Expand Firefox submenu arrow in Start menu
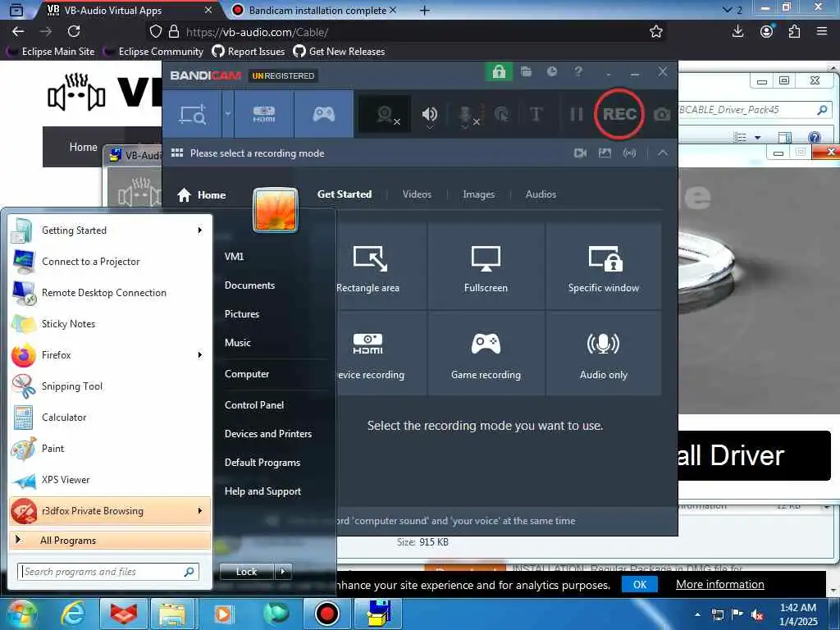The width and height of the screenshot is (840, 630). pyautogui.click(x=200, y=354)
